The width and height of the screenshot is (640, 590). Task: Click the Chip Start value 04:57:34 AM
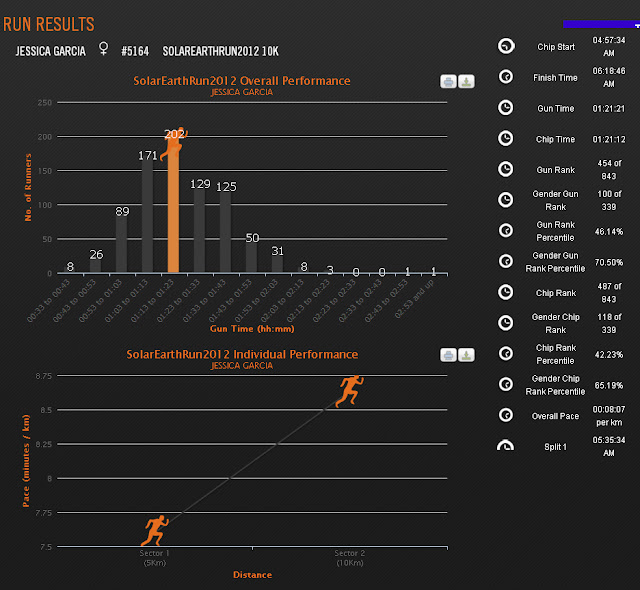click(609, 47)
